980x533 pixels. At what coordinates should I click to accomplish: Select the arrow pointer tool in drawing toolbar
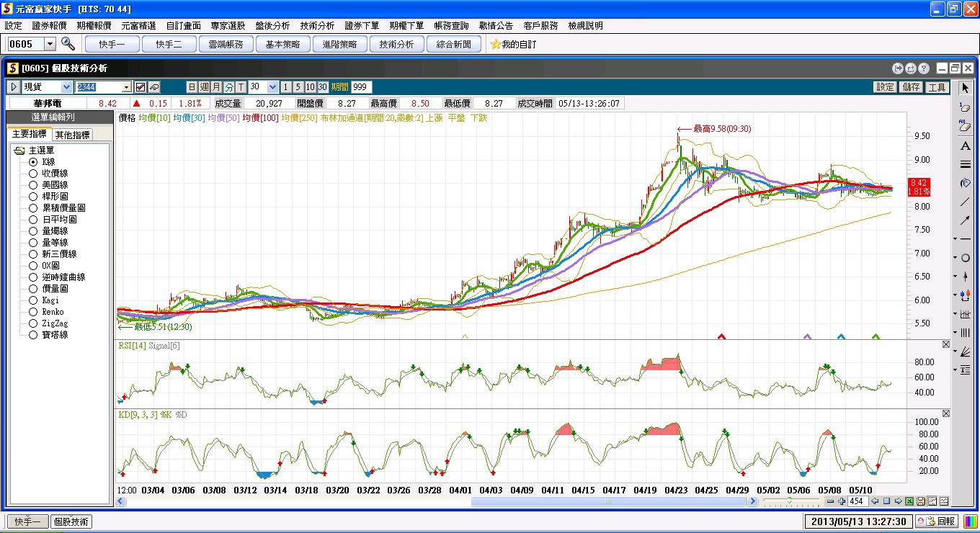(x=966, y=88)
